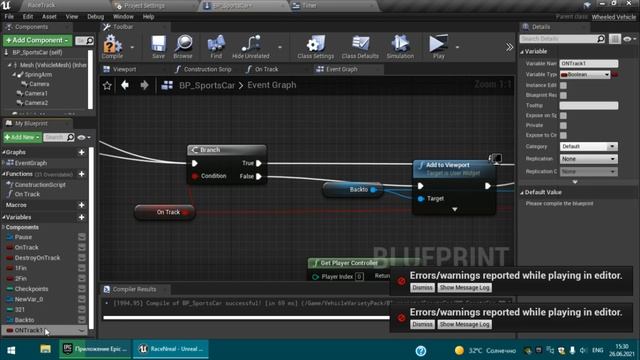The height and width of the screenshot is (360, 640).
Task: Expand Add to Viewport node advanced pins
Action: coord(454,209)
